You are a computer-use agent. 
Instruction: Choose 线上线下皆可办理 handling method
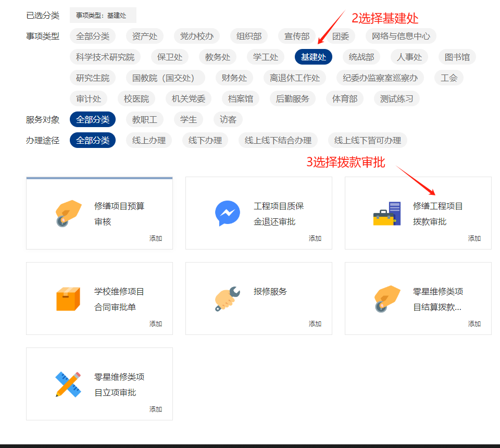(x=368, y=140)
